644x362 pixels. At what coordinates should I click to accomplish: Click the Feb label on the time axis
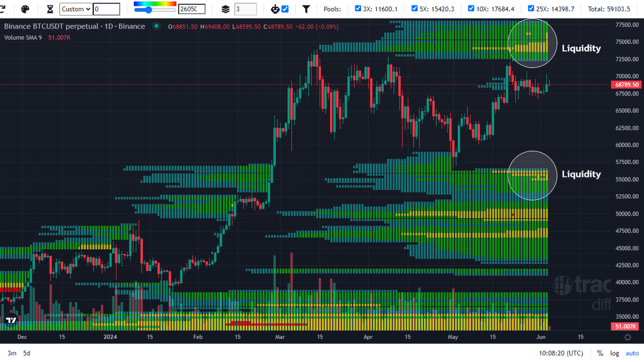tap(197, 337)
